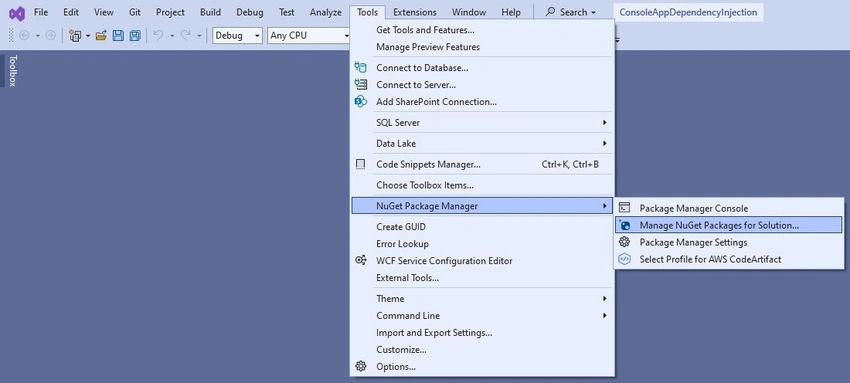Screen dimensions: 850x383
Task: Expand the Navigate Backward history arrow
Action: click(38, 36)
